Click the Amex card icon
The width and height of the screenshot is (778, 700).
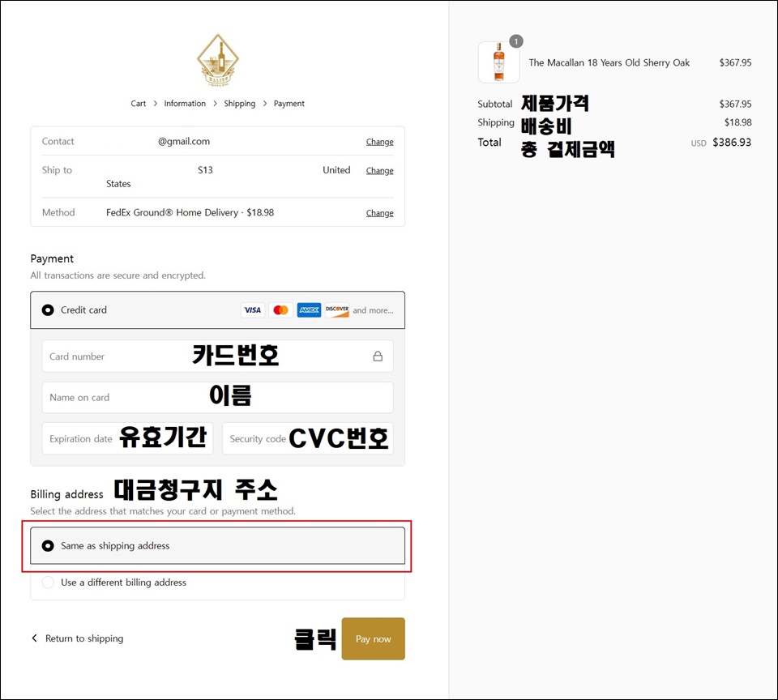click(309, 310)
